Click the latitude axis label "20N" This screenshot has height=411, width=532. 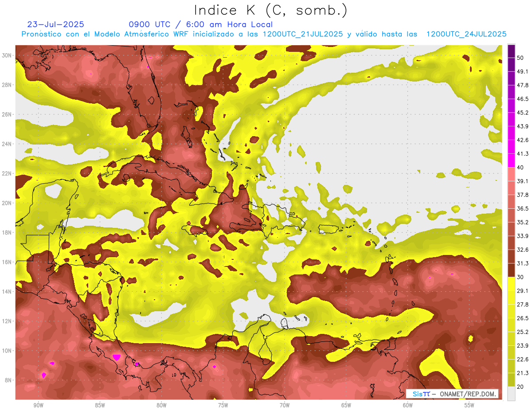pyautogui.click(x=7, y=203)
